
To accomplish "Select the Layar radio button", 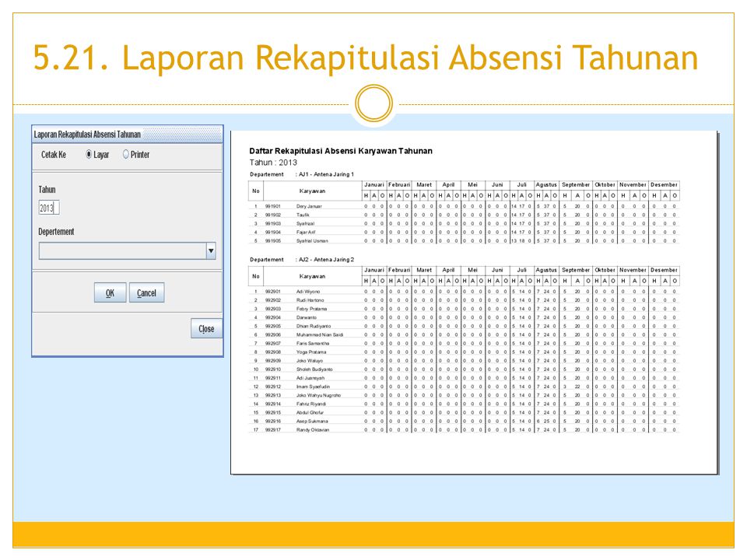I will click(x=89, y=155).
